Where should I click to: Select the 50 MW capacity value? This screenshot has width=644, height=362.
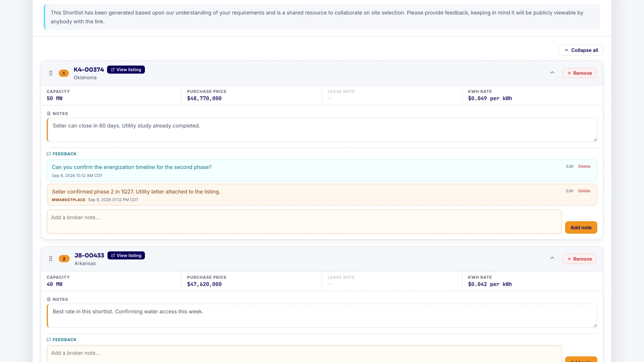click(55, 99)
